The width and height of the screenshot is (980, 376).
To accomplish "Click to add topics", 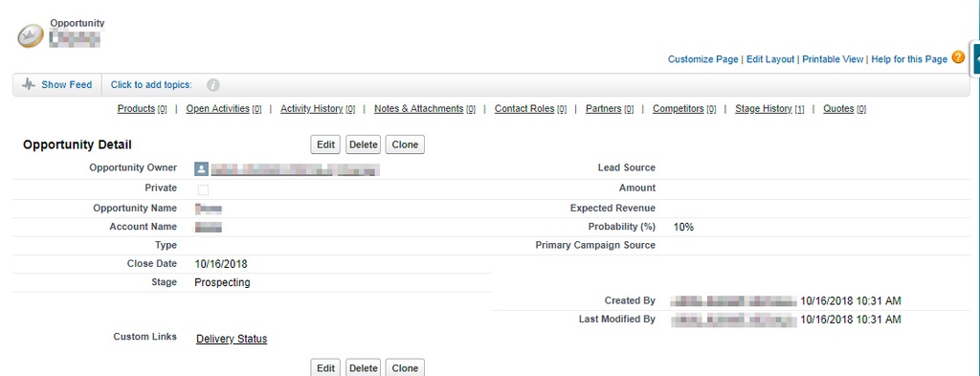I will click(151, 85).
